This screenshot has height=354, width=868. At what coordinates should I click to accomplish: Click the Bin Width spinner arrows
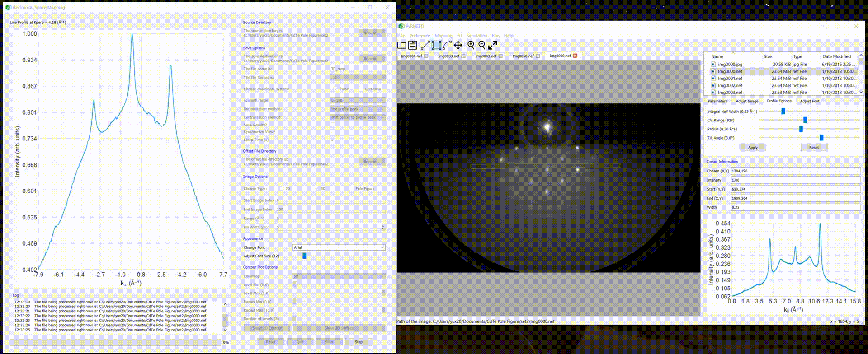click(x=383, y=227)
